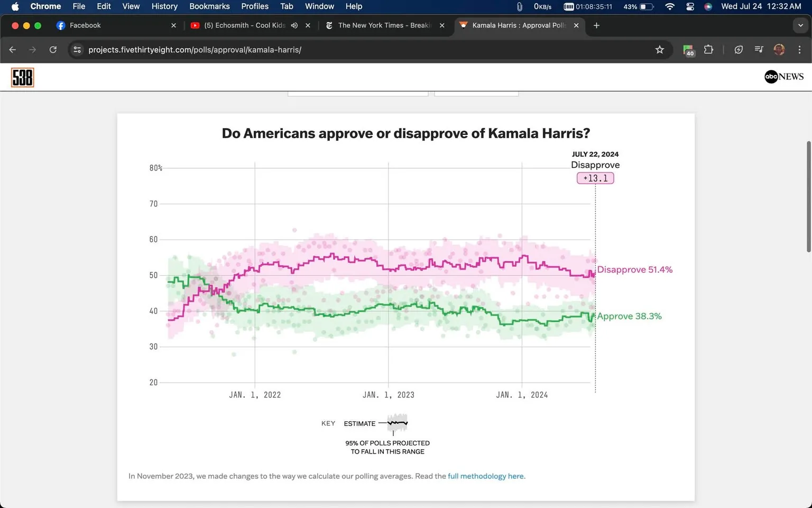Click the Wi-Fi status icon
Image resolution: width=812 pixels, height=508 pixels.
[x=669, y=6]
